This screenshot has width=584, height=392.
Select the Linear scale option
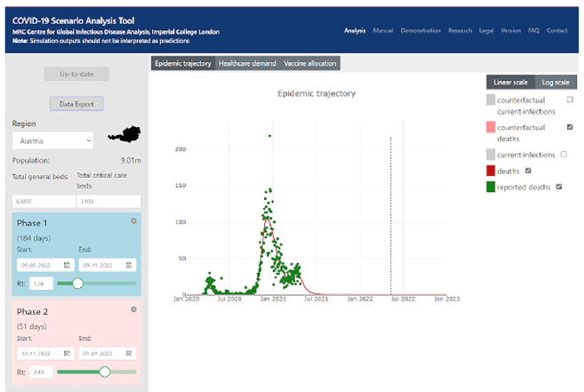point(511,82)
